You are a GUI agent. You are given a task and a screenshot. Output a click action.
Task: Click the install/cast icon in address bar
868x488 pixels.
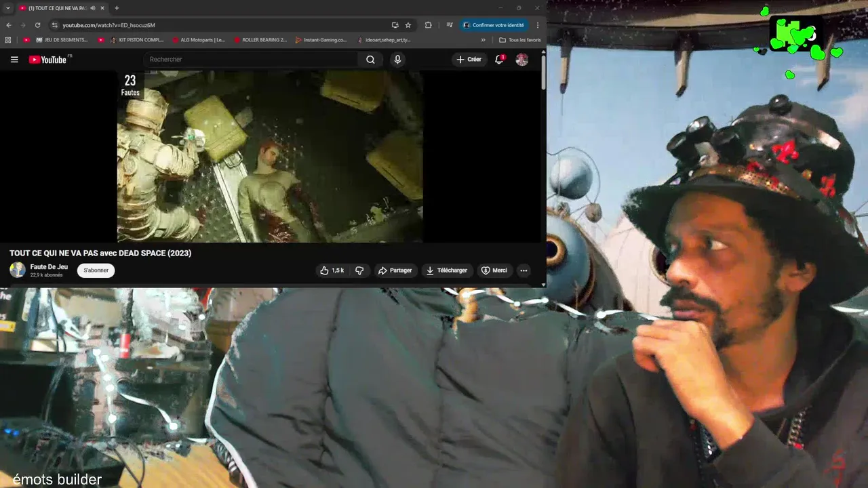(395, 25)
